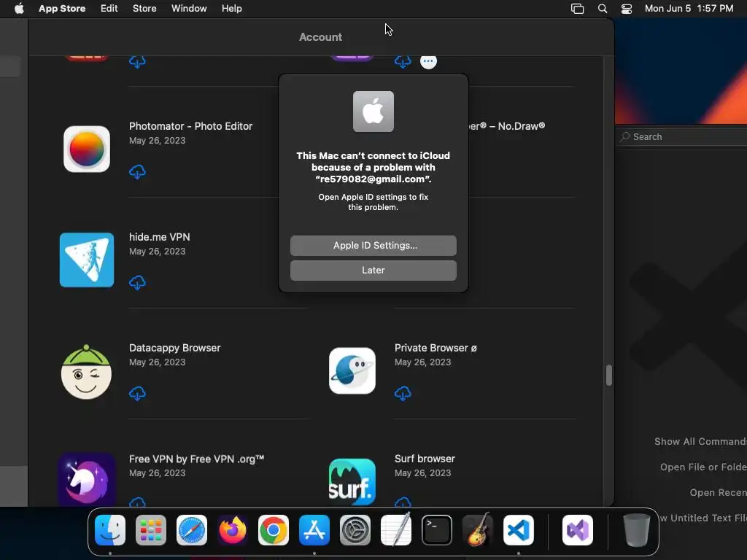Click the Photomator - Photo Editor title
747x560 pixels.
point(190,126)
